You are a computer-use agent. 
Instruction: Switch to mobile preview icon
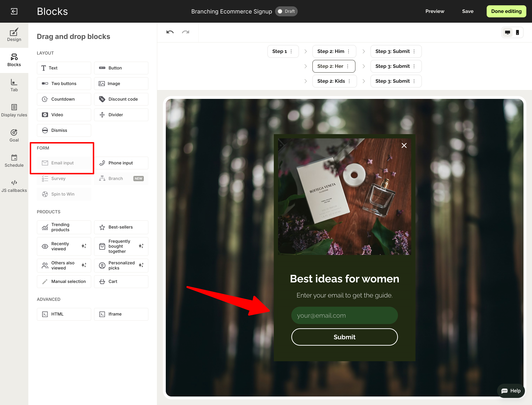517,33
